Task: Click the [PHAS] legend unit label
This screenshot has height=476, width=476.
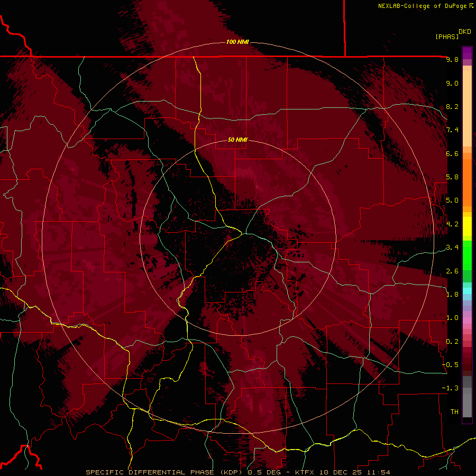Action: click(447, 36)
